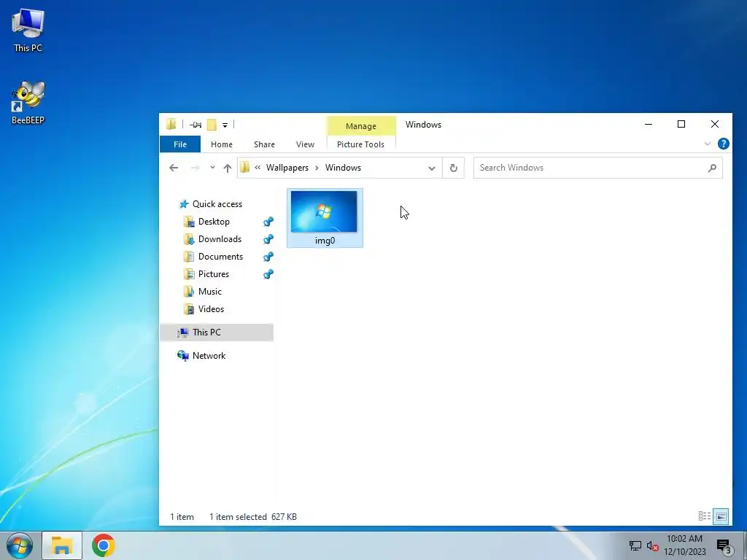Click the folder icon in title bar
Viewport: 747px width, 560px height.
(171, 124)
